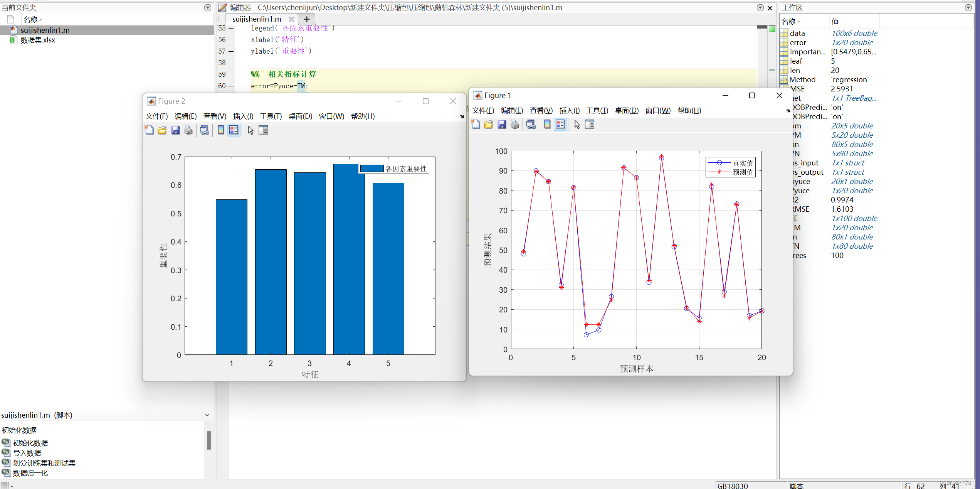Screen dimensions: 980x489
Task: Open file icon in Figure 2 toolbar
Action: point(162,130)
